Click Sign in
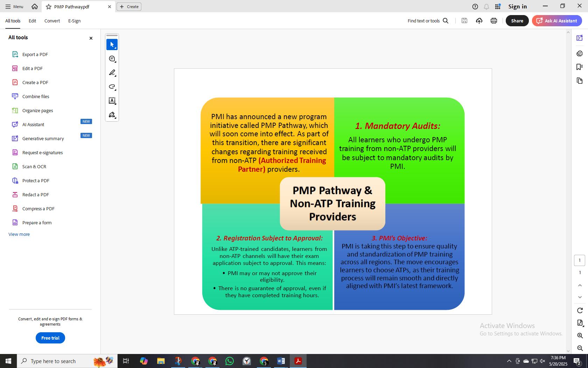Viewport: 588px width, 368px height. click(x=517, y=7)
